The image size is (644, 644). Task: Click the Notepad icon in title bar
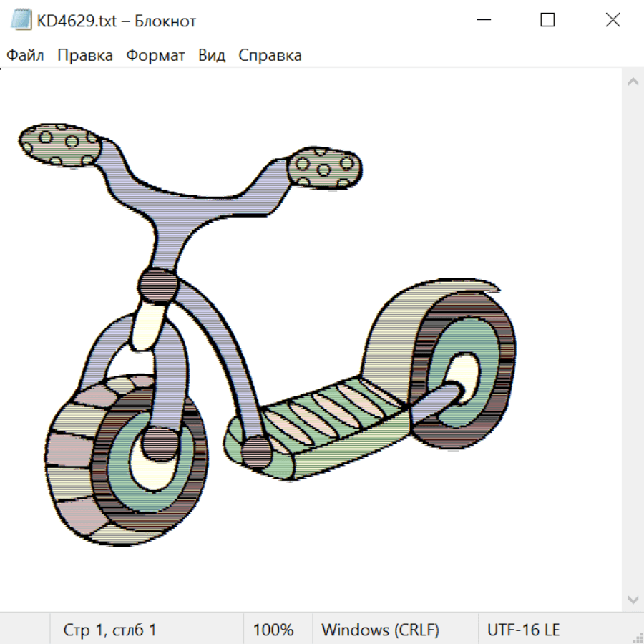21,21
